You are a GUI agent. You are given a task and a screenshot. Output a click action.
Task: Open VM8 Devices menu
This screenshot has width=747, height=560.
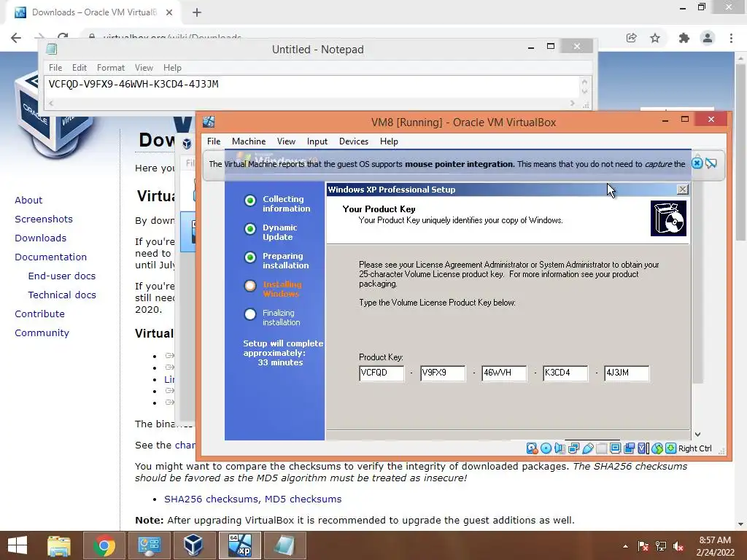coord(354,141)
